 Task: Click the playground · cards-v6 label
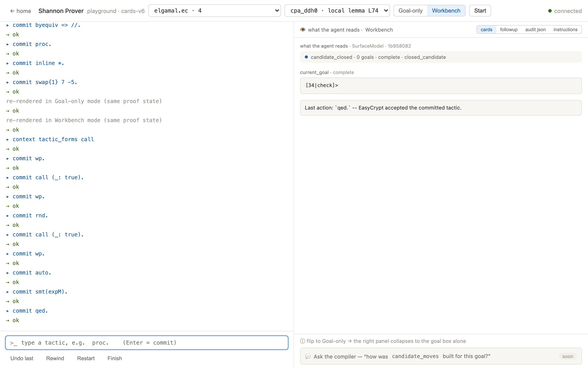tap(116, 11)
